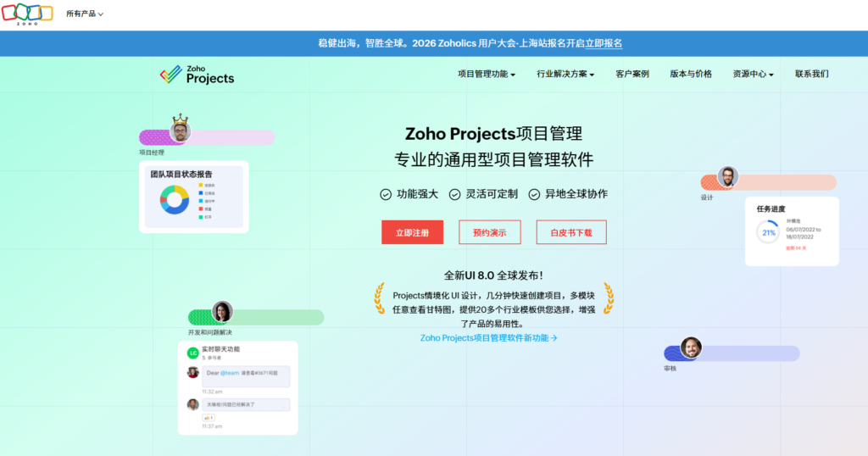Click check icon beside 异地全球协作
Image resolution: width=868 pixels, height=456 pixels.
click(534, 194)
